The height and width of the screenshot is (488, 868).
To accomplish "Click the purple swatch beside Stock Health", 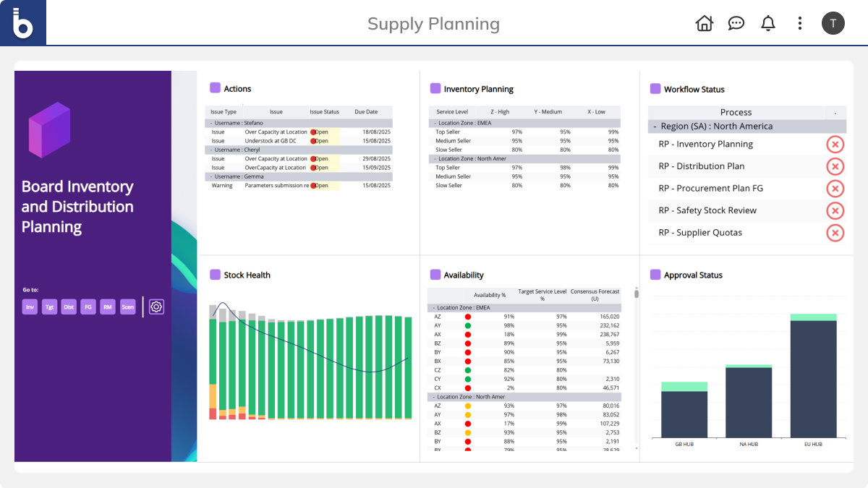I will click(x=215, y=274).
